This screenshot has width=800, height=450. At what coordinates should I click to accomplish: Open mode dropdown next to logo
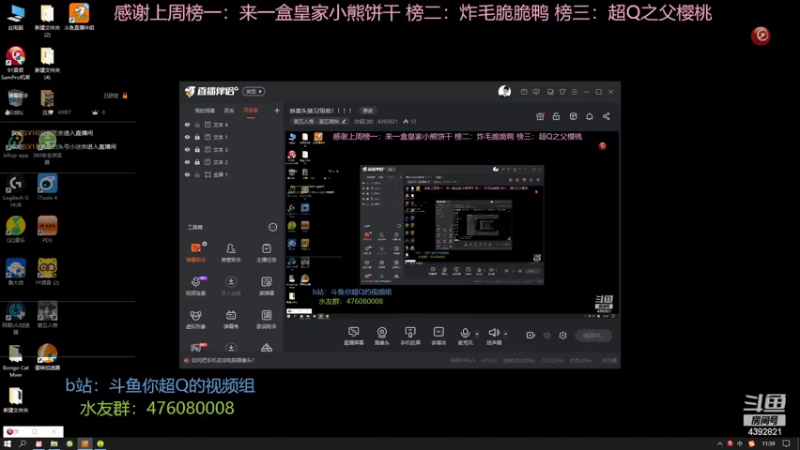(x=254, y=91)
